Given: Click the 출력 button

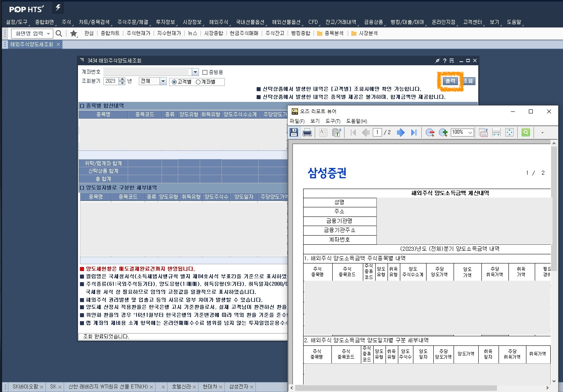Looking at the screenshot, I should pos(450,81).
